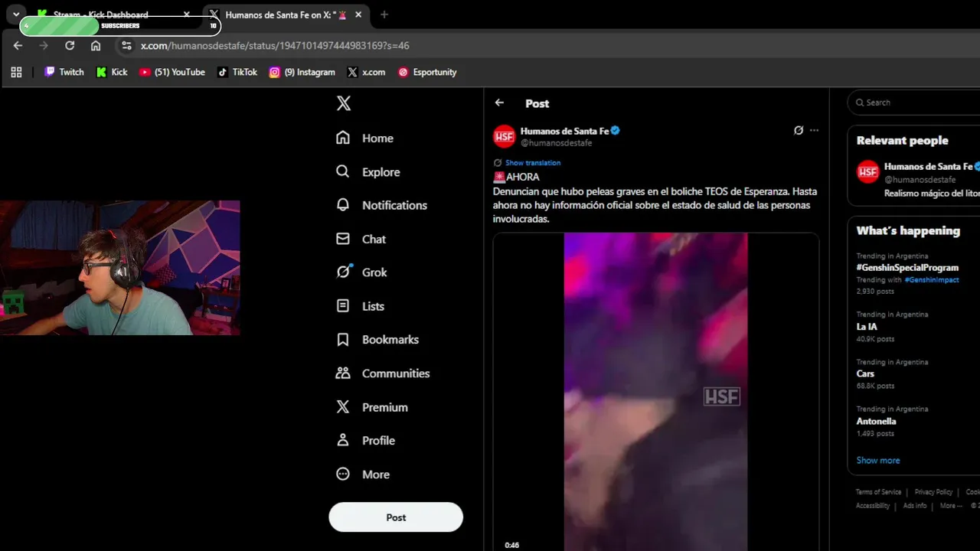Open Premium in sidebar
The height and width of the screenshot is (551, 980).
[371, 407]
